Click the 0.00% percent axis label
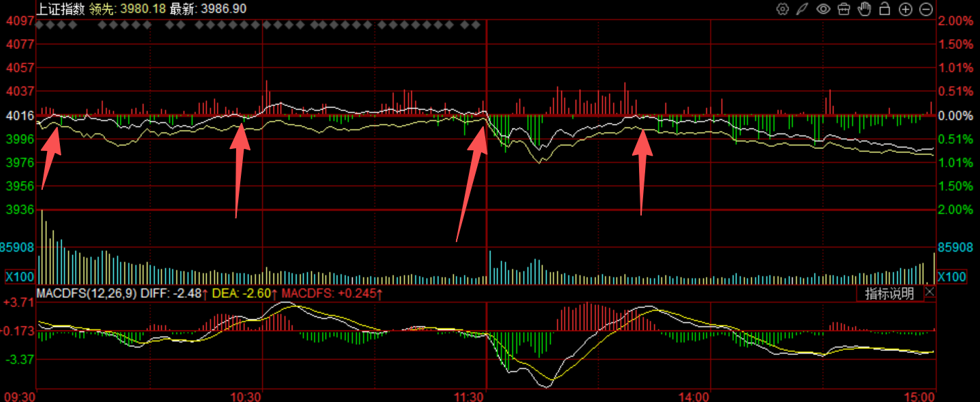 955,116
